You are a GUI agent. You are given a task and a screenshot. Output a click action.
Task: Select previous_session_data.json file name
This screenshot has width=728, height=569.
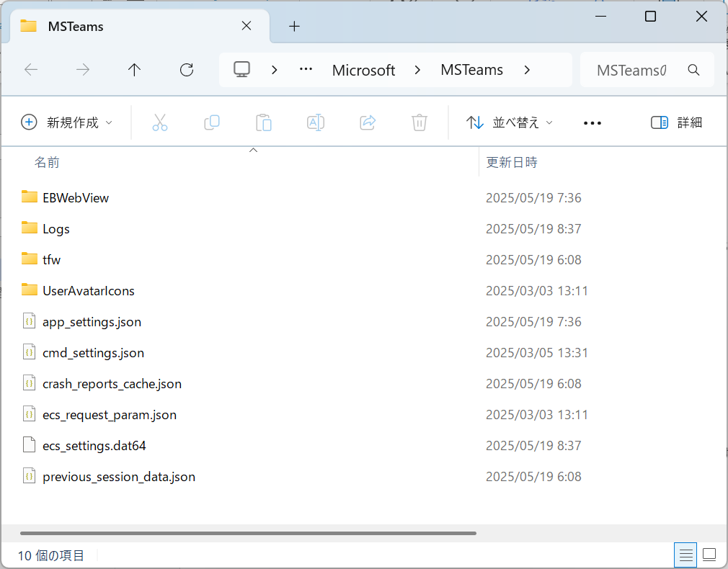point(119,477)
